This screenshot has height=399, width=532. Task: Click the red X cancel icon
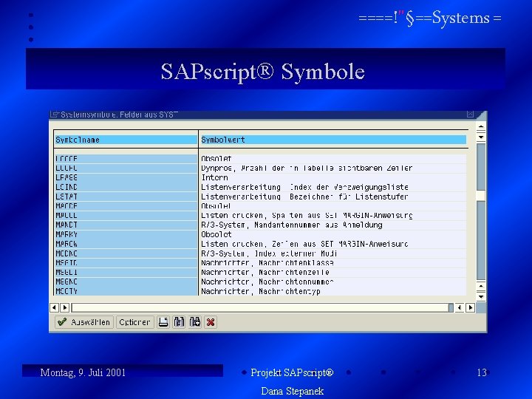pyautogui.click(x=211, y=322)
